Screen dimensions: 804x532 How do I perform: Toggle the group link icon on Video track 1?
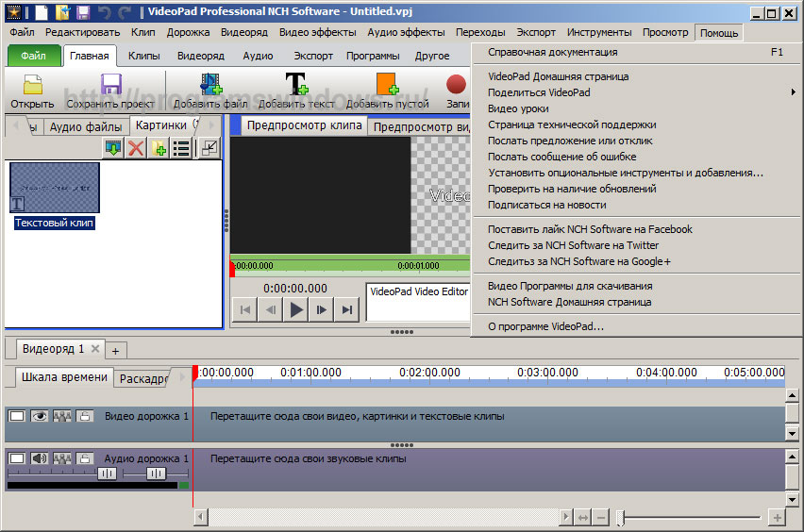pyautogui.click(x=62, y=416)
